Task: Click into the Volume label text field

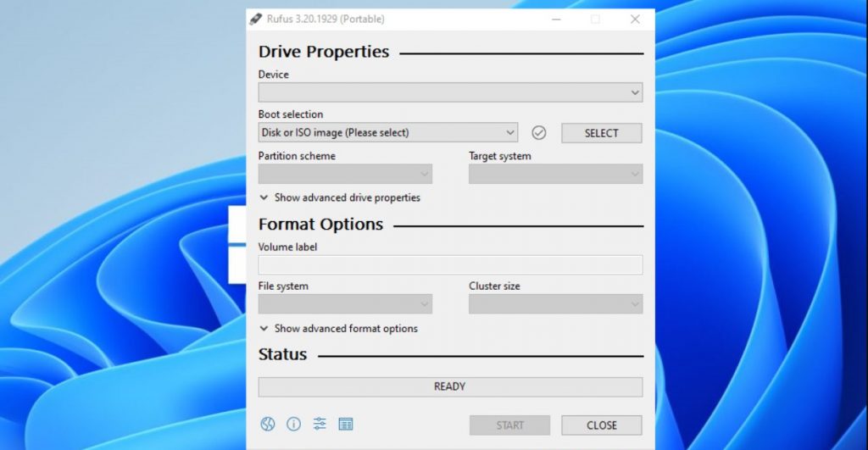Action: 450,265
